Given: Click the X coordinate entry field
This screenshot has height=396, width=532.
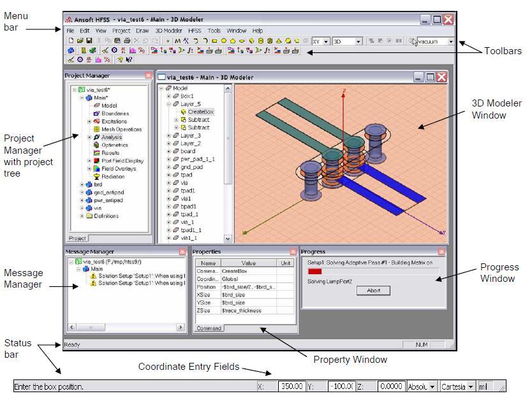Looking at the screenshot, I should click(291, 386).
